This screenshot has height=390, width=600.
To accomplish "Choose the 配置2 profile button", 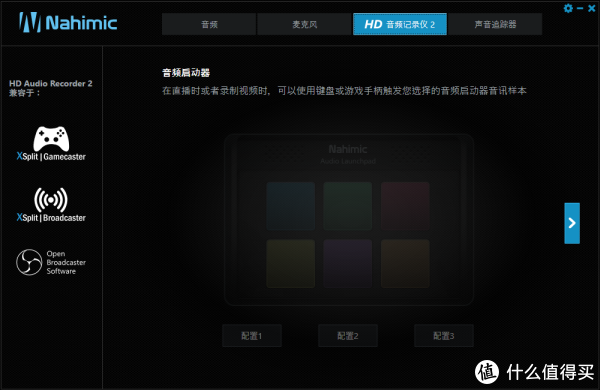I will (x=348, y=336).
